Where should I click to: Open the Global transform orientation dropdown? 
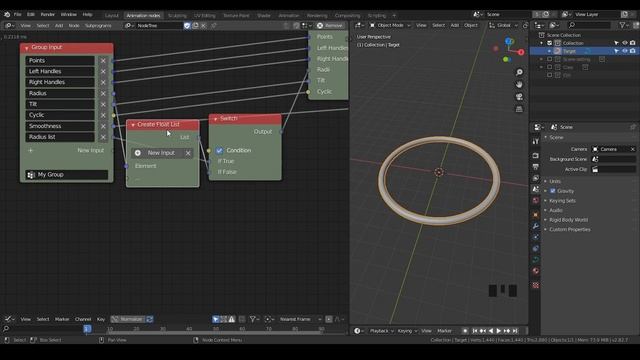pos(503,25)
